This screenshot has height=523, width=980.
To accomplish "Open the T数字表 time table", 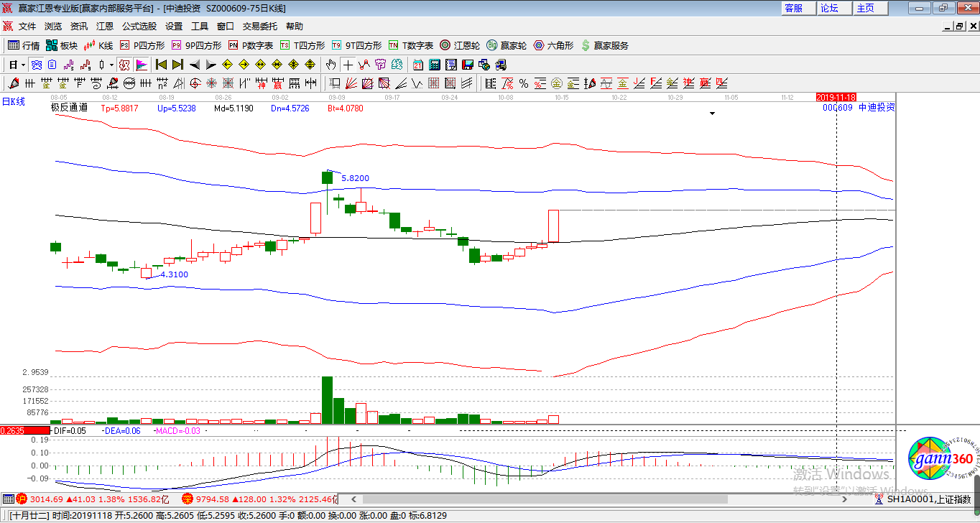I will click(x=411, y=45).
